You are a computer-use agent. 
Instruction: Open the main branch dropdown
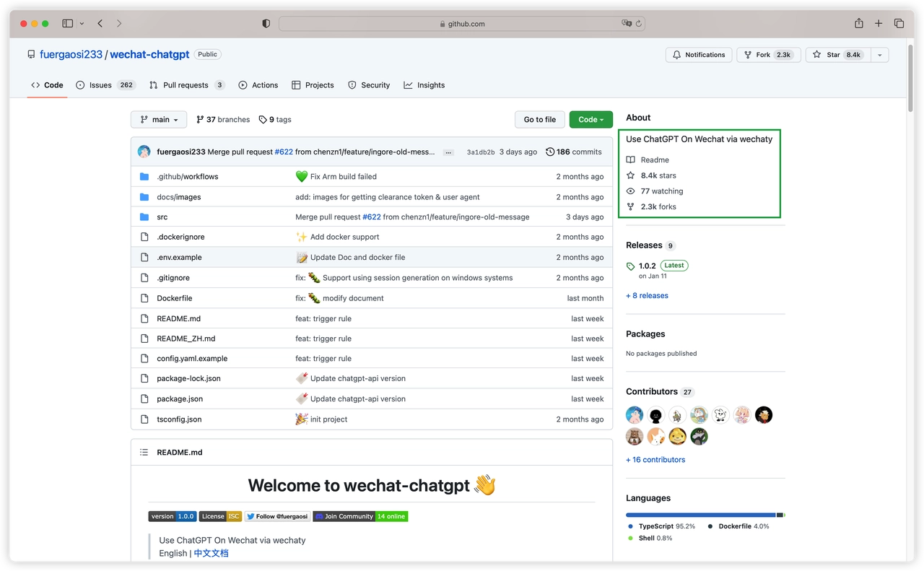[159, 120]
